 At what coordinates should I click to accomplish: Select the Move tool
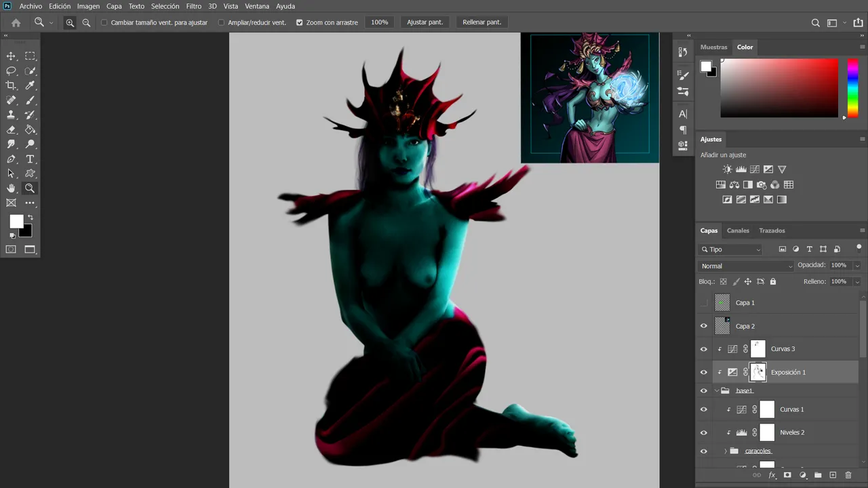11,56
